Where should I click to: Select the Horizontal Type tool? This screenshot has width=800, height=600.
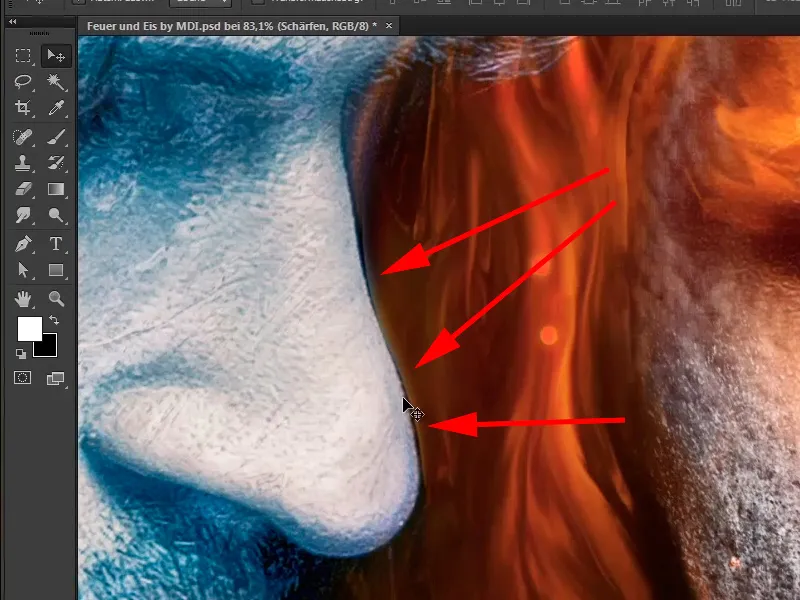point(56,244)
